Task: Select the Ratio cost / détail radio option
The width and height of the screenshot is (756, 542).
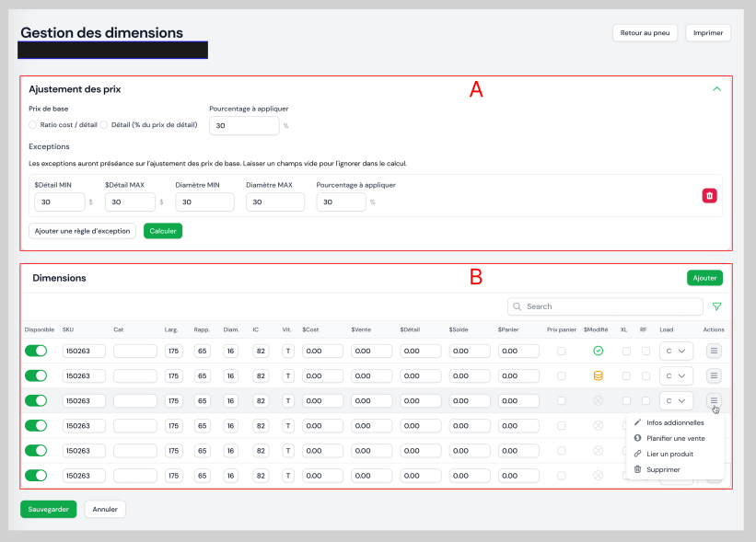Action: [33, 125]
